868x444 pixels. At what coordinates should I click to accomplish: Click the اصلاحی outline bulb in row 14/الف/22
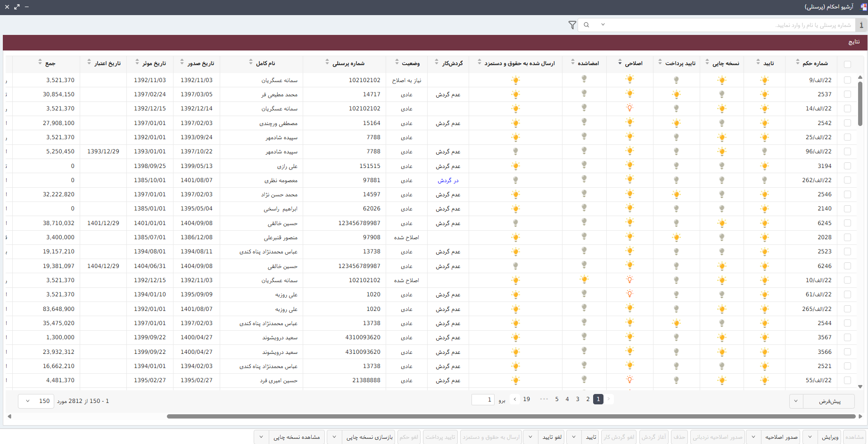click(629, 108)
